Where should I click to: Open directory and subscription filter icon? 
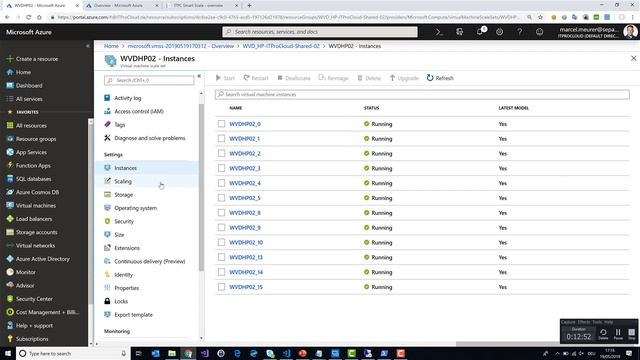click(x=459, y=32)
